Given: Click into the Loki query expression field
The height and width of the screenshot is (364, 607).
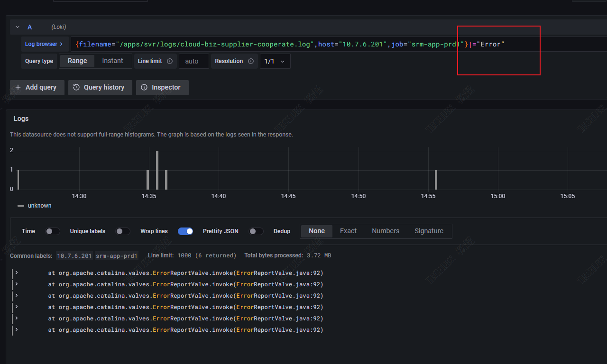Looking at the screenshot, I should (x=339, y=44).
